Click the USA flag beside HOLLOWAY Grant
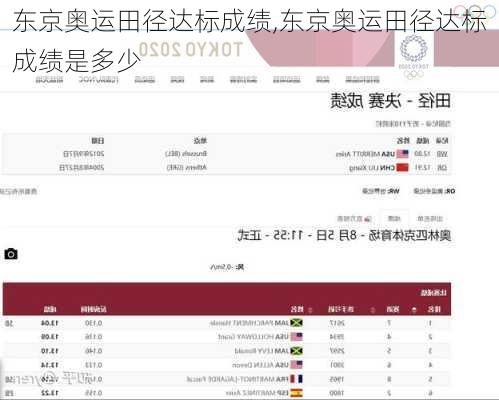 296,337
